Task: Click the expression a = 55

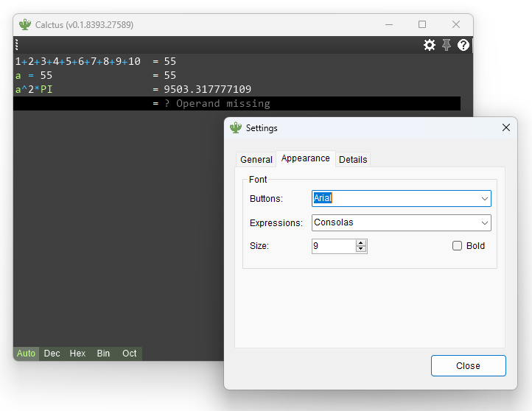Action: click(x=34, y=75)
